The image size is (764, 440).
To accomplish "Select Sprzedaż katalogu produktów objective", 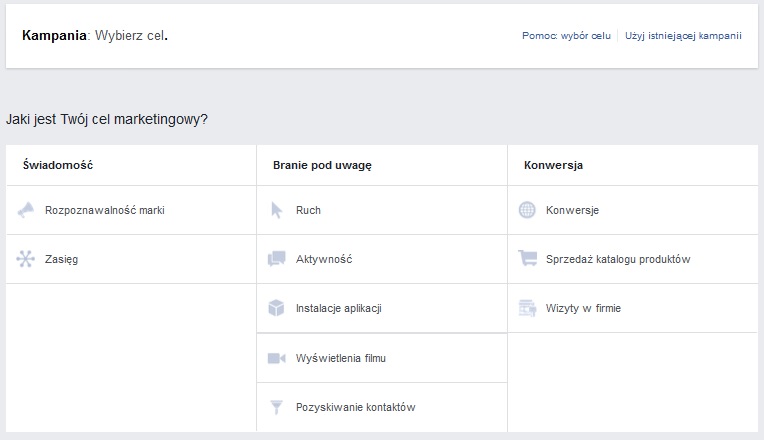I will tap(618, 259).
